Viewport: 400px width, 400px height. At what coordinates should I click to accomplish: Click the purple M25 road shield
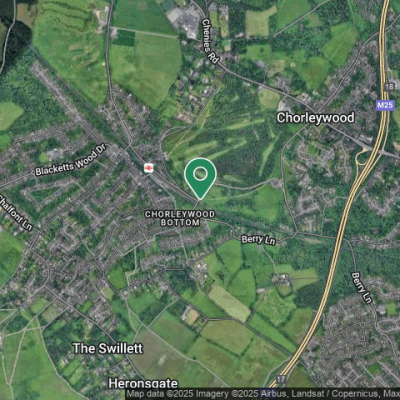(x=385, y=105)
